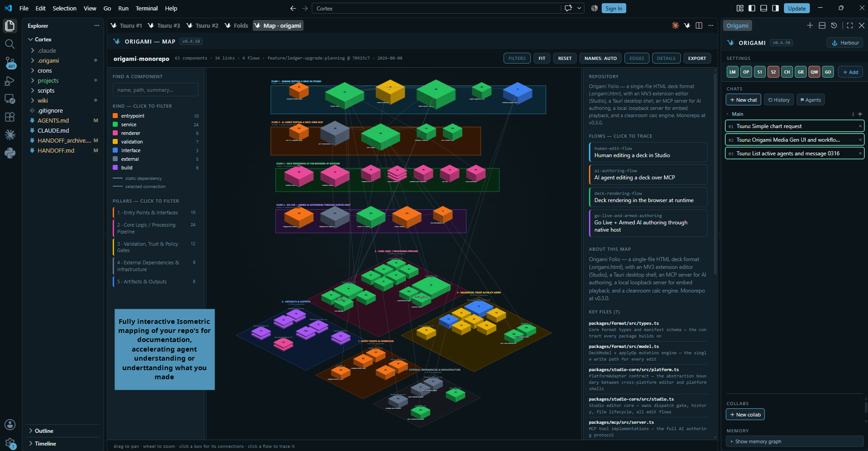Maximize the Origami panel with fullscreen icon
This screenshot has height=451, width=868.
point(850,25)
